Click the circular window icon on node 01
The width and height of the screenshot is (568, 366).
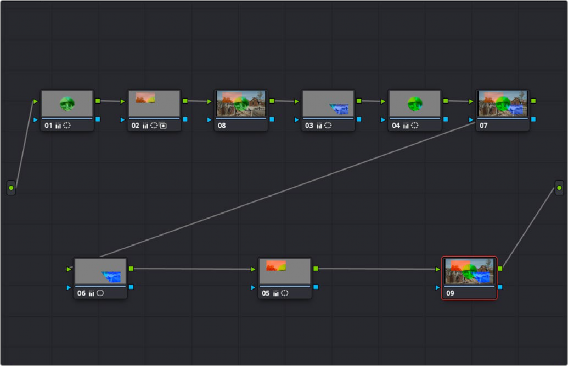click(x=67, y=125)
